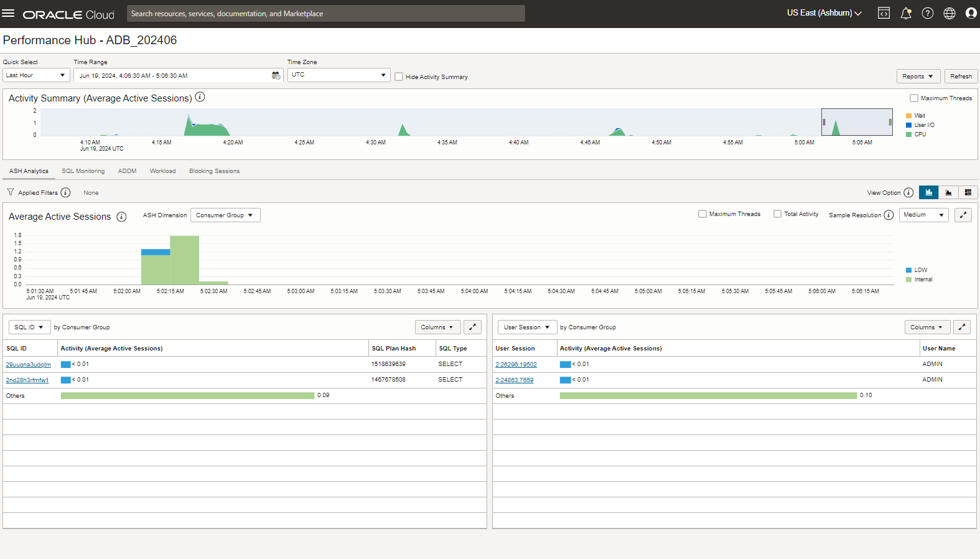Enable Maximum Threads in Average Active Sessions
980x559 pixels.
pyautogui.click(x=702, y=214)
